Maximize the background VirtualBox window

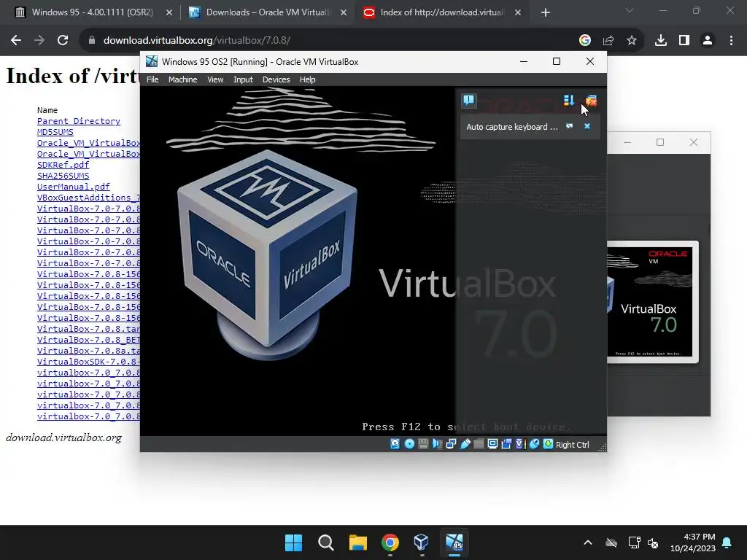(x=659, y=142)
